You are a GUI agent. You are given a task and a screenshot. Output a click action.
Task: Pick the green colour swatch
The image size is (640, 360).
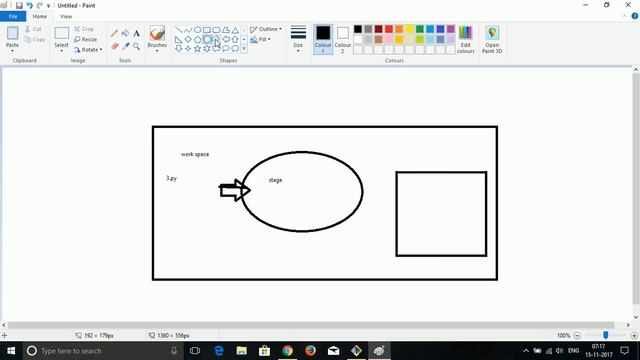click(420, 29)
